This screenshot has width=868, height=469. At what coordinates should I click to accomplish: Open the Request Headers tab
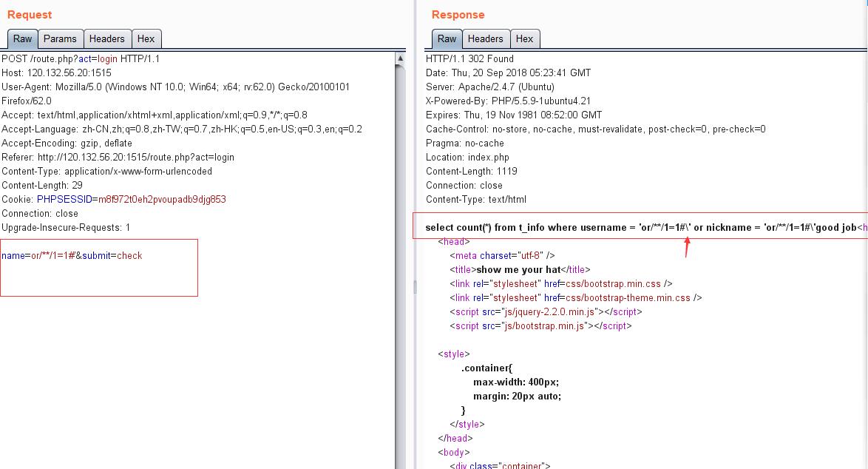click(x=107, y=38)
